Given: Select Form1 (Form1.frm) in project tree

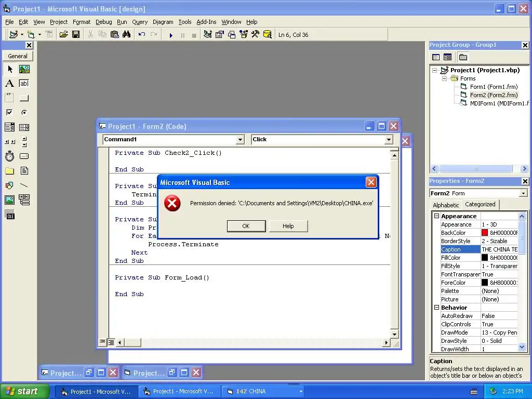Looking at the screenshot, I should coord(494,87).
